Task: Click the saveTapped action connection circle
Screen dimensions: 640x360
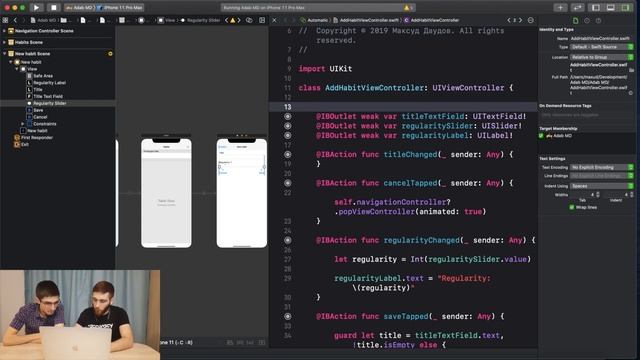Action: pyautogui.click(x=288, y=316)
